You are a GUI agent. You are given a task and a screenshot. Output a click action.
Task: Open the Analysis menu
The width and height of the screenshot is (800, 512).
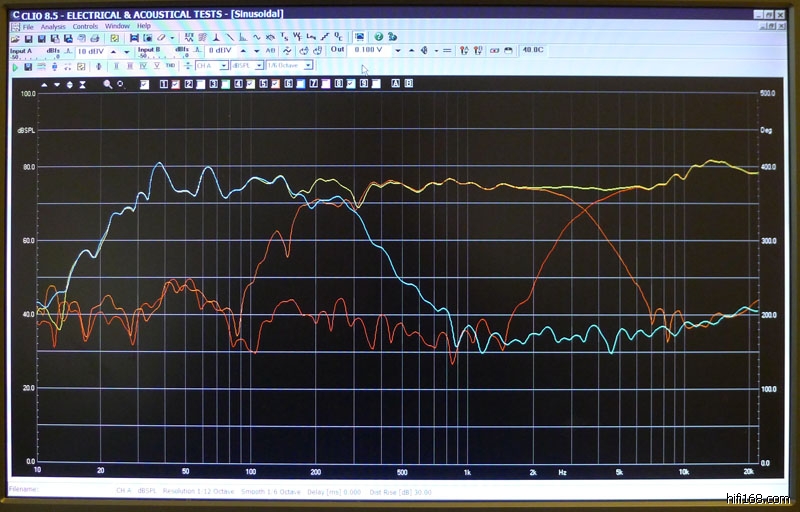(x=52, y=26)
